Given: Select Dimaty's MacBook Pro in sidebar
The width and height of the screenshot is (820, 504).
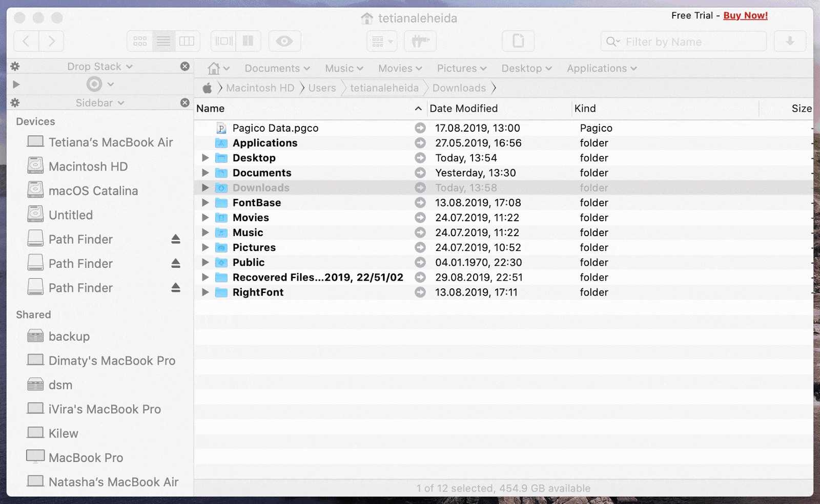Looking at the screenshot, I should (101, 360).
